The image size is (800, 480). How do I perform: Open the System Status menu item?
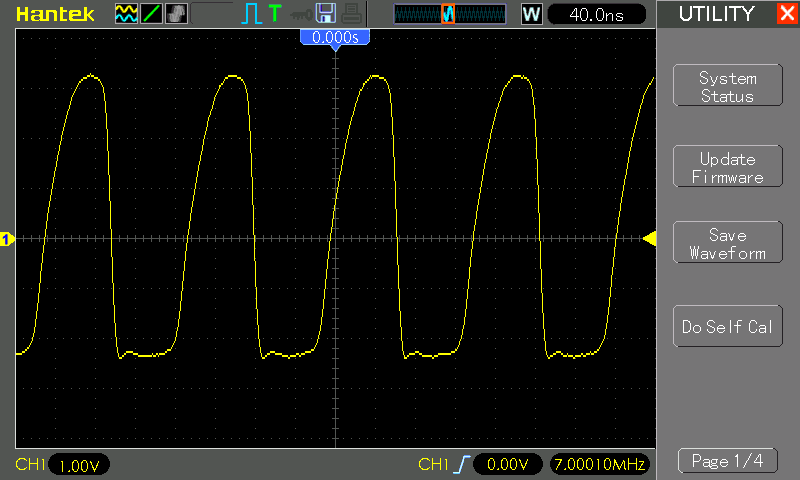728,86
